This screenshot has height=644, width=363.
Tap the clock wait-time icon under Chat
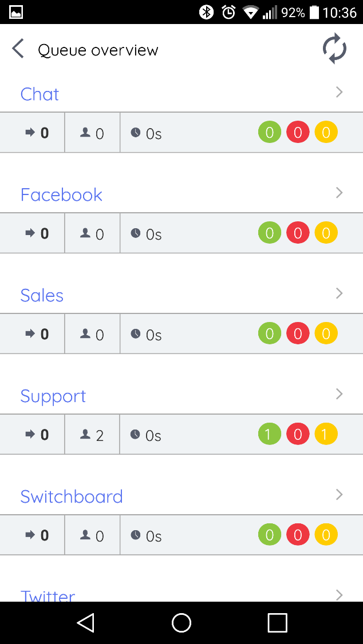click(x=136, y=133)
